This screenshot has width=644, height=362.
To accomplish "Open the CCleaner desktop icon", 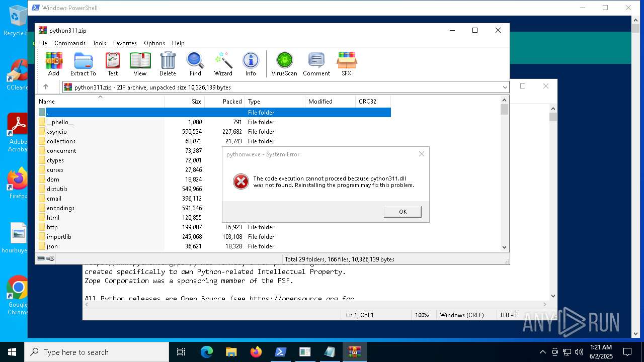I will (17, 75).
